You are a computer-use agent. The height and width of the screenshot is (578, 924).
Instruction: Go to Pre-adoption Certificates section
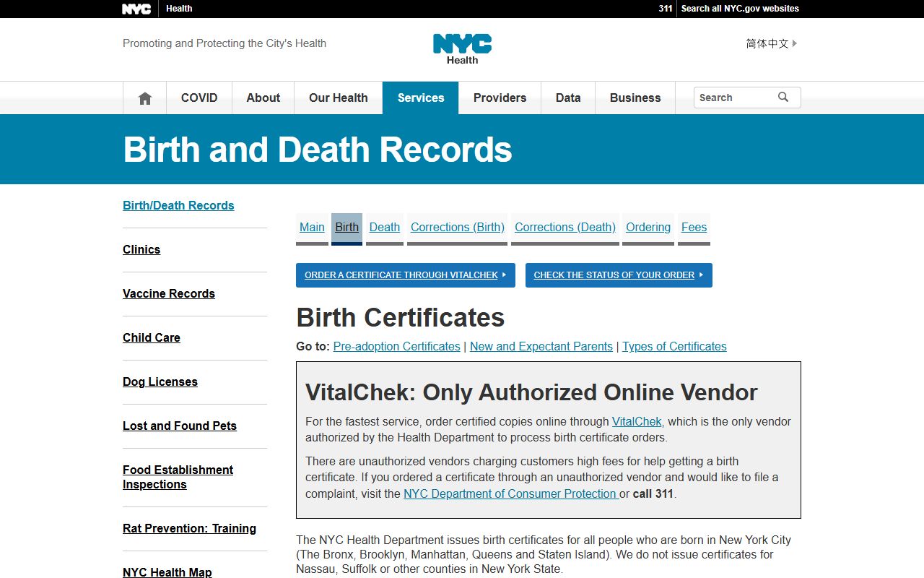click(396, 346)
